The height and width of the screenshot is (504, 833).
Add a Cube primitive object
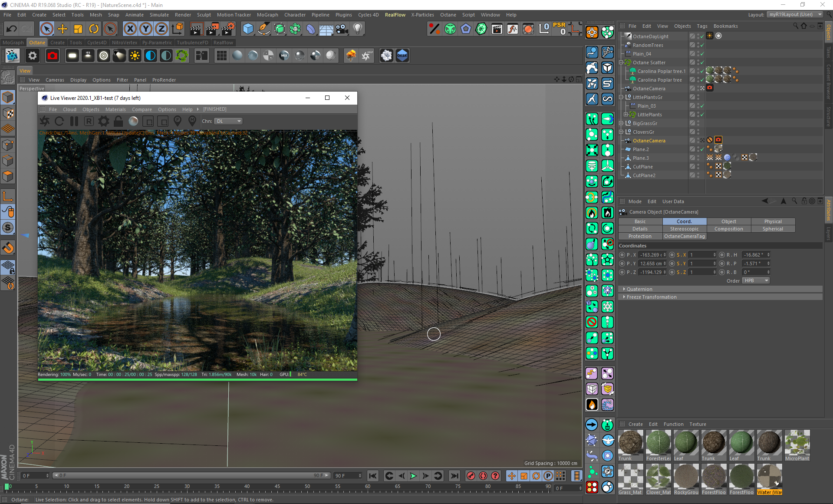click(248, 29)
